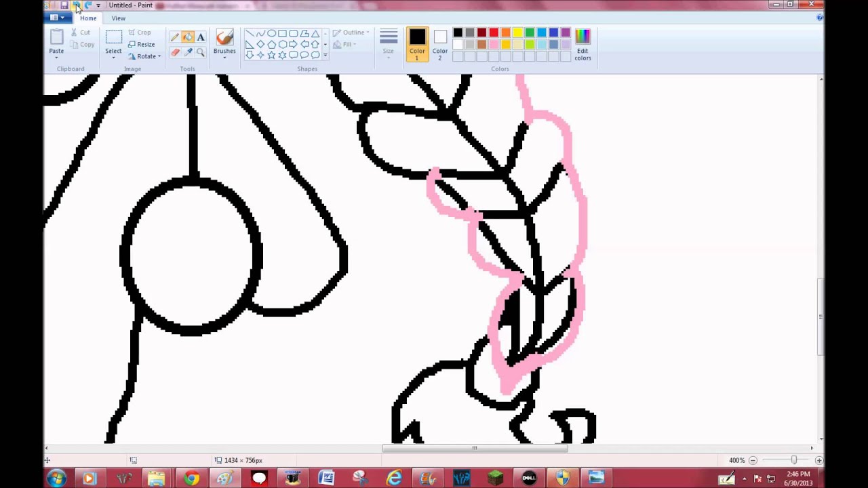Click the Crop button

[140, 33]
